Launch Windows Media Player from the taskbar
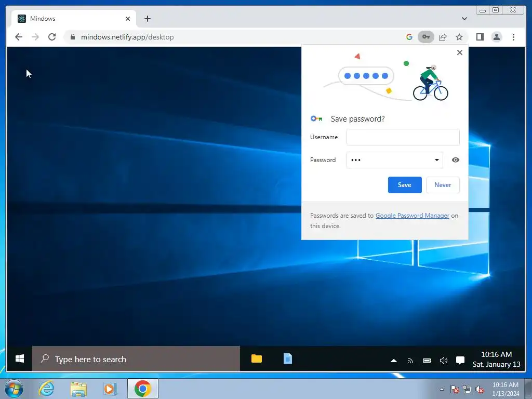Viewport: 532px width, 399px height. coord(110,389)
